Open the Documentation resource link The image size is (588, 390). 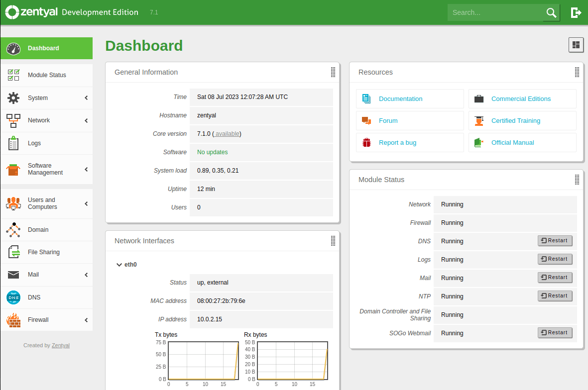(400, 99)
